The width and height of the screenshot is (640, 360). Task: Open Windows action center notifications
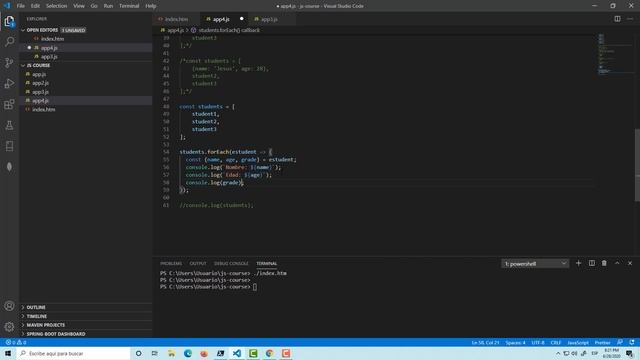[x=629, y=353]
